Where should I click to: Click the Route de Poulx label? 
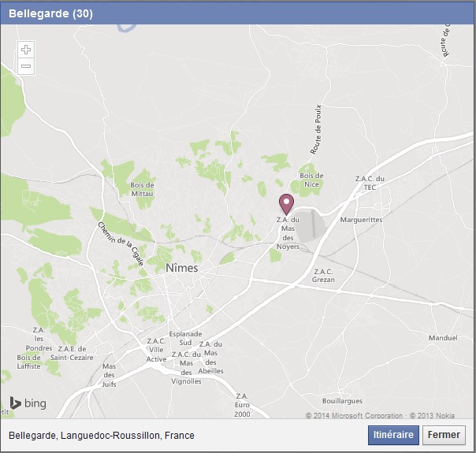[x=316, y=129]
